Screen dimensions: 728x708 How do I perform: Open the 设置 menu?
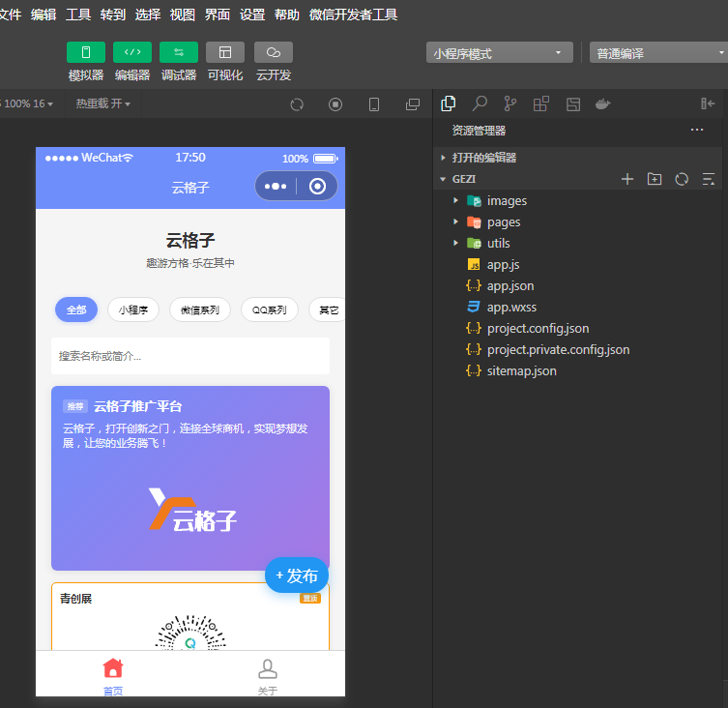point(252,15)
